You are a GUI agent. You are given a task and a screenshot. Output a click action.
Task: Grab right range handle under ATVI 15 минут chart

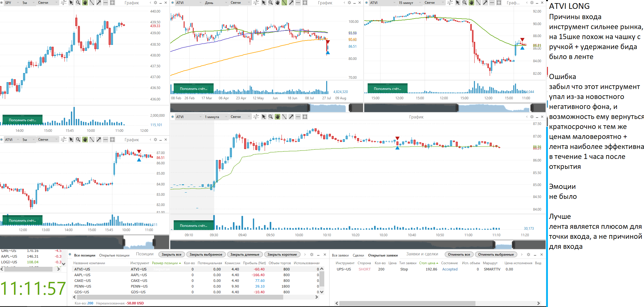532,108
